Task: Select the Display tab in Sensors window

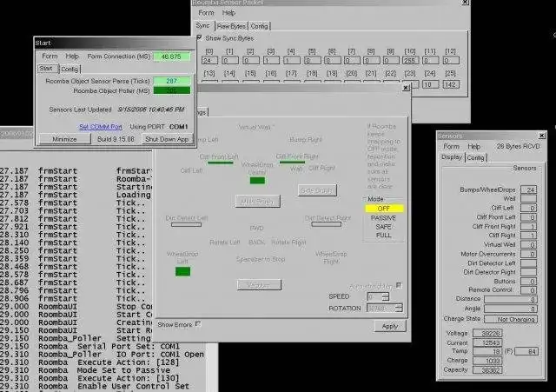Action: (x=452, y=157)
